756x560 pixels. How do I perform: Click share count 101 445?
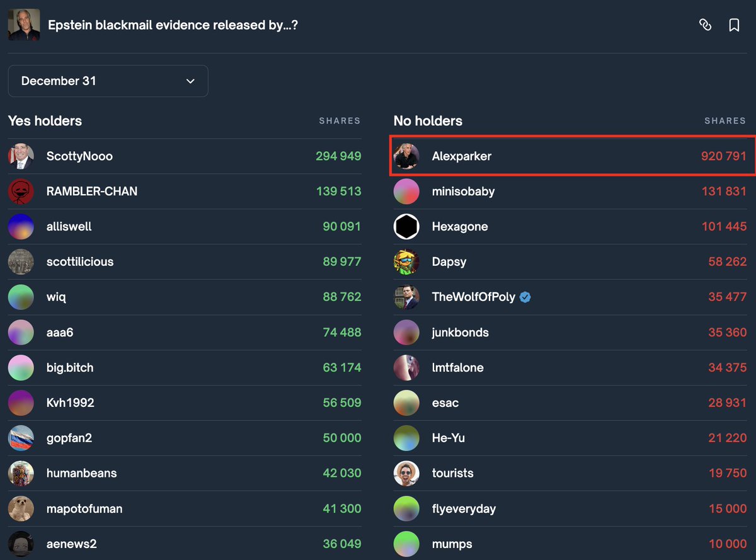pyautogui.click(x=724, y=227)
